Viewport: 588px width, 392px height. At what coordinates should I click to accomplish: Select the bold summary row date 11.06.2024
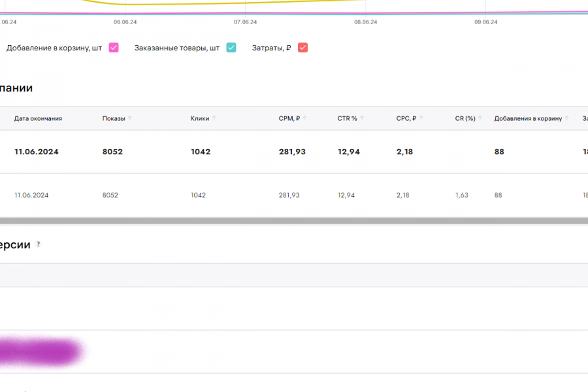[x=37, y=152]
